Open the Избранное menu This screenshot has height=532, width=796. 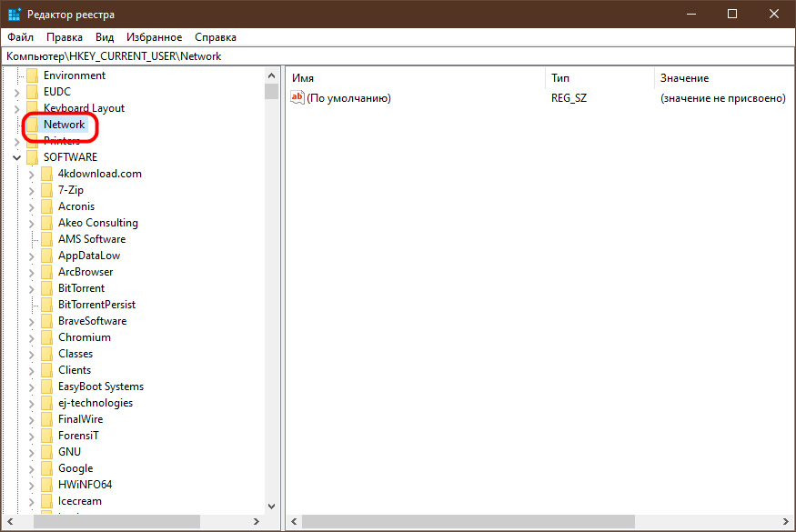(x=155, y=37)
